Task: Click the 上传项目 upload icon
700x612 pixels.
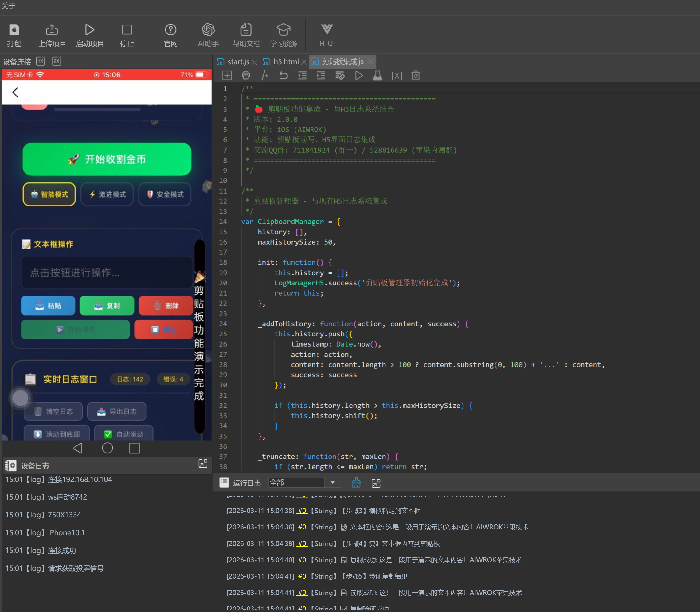Action: 52,30
